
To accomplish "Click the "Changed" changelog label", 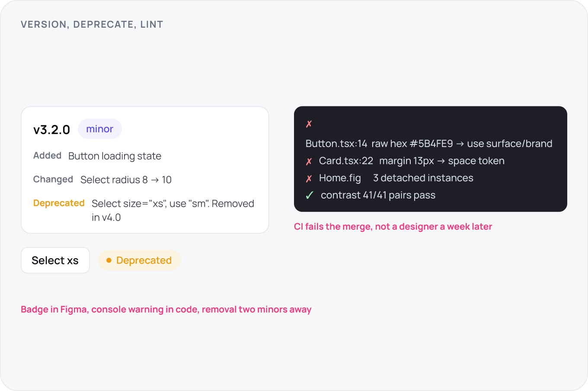I will coord(53,179).
